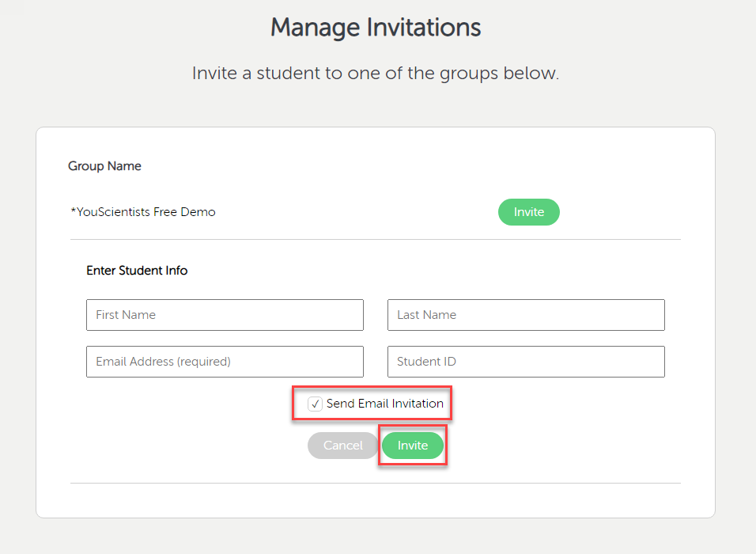Viewport: 756px width, 554px height.
Task: Click inside the First Name input field
Action: tap(225, 315)
